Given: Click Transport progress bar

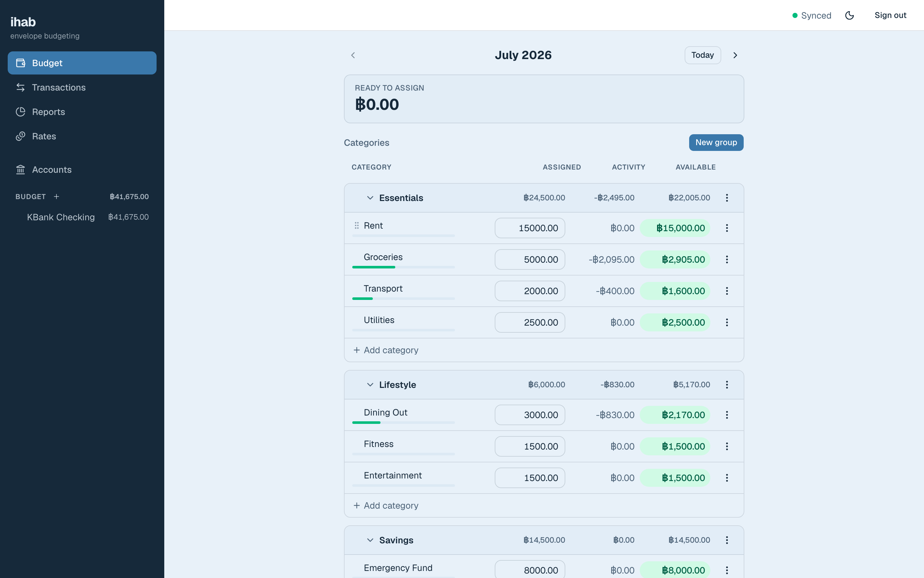Looking at the screenshot, I should click(x=404, y=299).
